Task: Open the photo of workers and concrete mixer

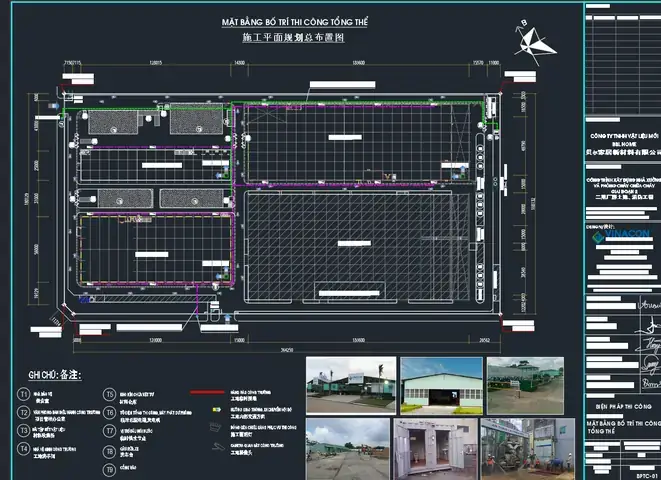Action: pos(527,449)
